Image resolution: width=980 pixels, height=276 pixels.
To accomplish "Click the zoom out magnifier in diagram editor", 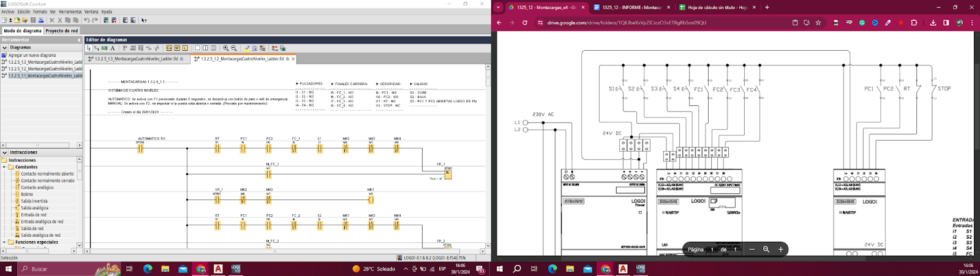I will coord(234,48).
